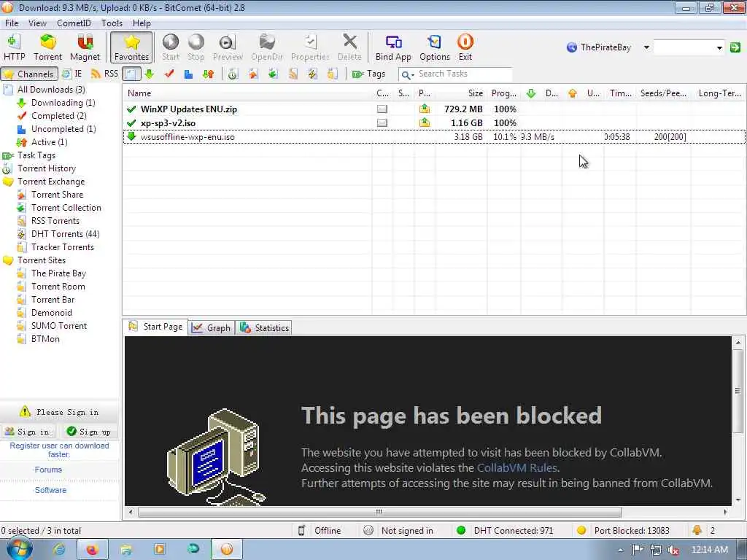Screen dimensions: 747x560
Task: Click the Preview toolbar icon
Action: 228,47
